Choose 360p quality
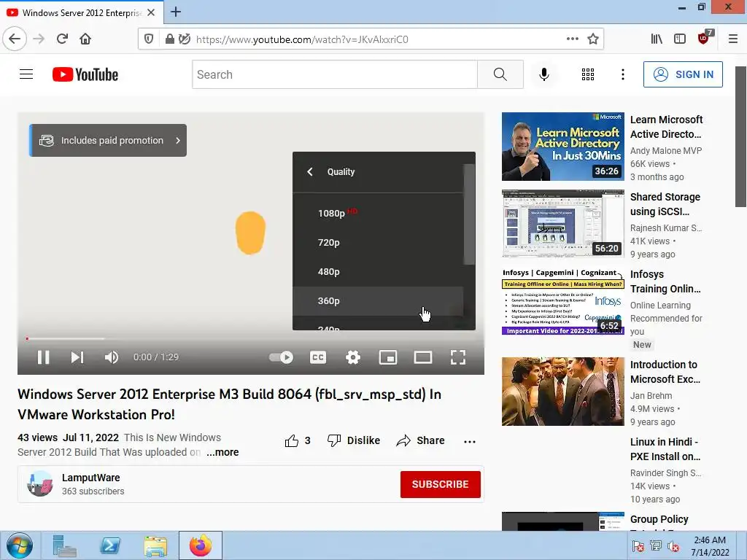The image size is (747, 560). tap(378, 300)
